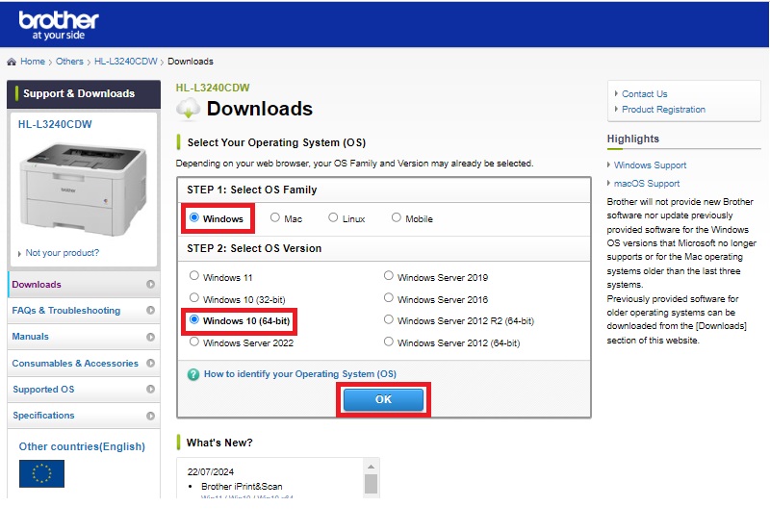This screenshot has width=770, height=532.
Task: Expand the FAQs & Troubleshooting arrow
Action: (151, 311)
